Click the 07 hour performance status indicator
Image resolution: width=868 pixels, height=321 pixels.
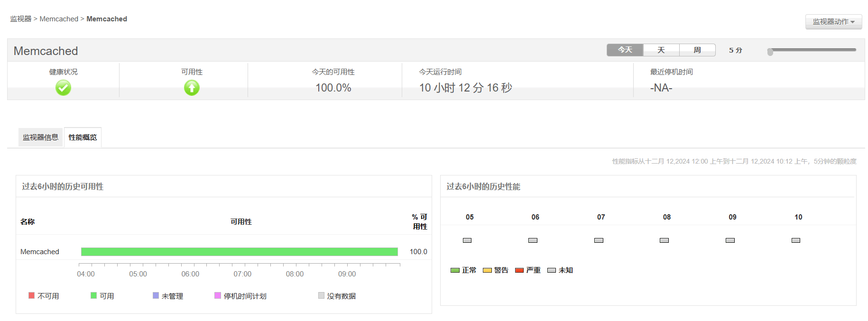click(x=599, y=240)
